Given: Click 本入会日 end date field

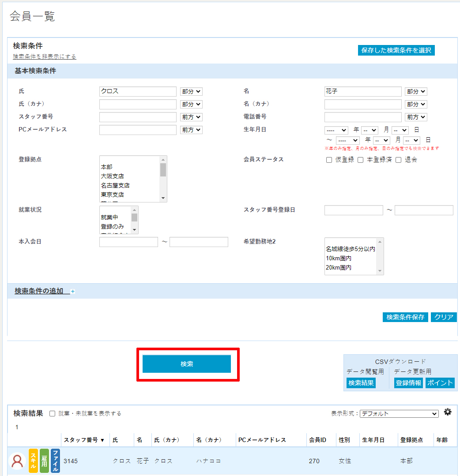Looking at the screenshot, I should 199,242.
